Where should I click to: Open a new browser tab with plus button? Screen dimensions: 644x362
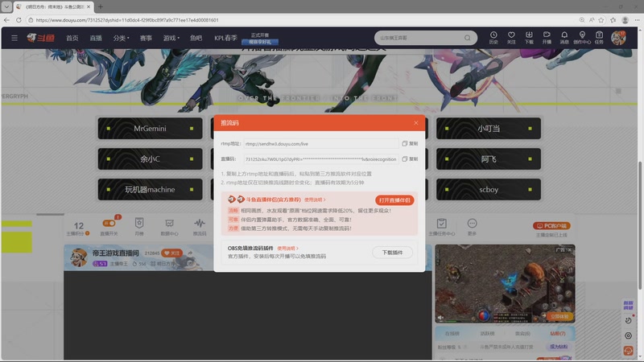101,6
